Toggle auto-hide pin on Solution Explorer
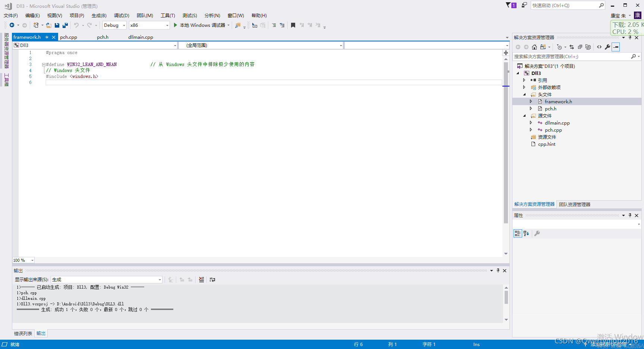The image size is (644, 349). click(630, 38)
